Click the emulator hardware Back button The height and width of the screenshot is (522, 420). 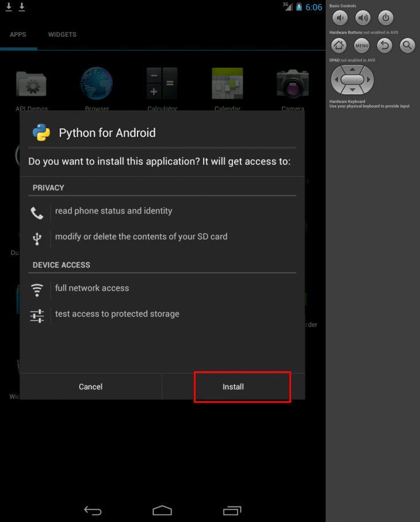tap(385, 45)
